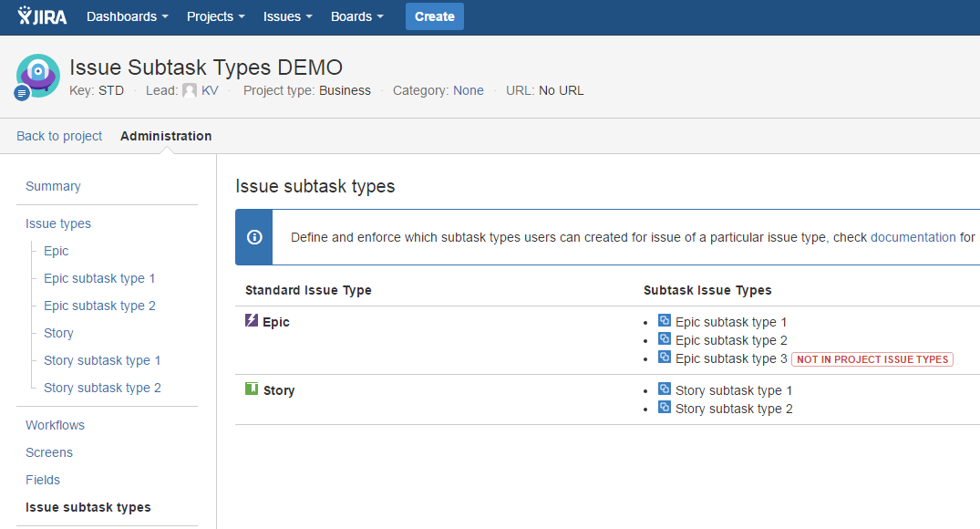Click the Epic subtask type 3 icon
This screenshot has height=529, width=980.
coord(665,358)
